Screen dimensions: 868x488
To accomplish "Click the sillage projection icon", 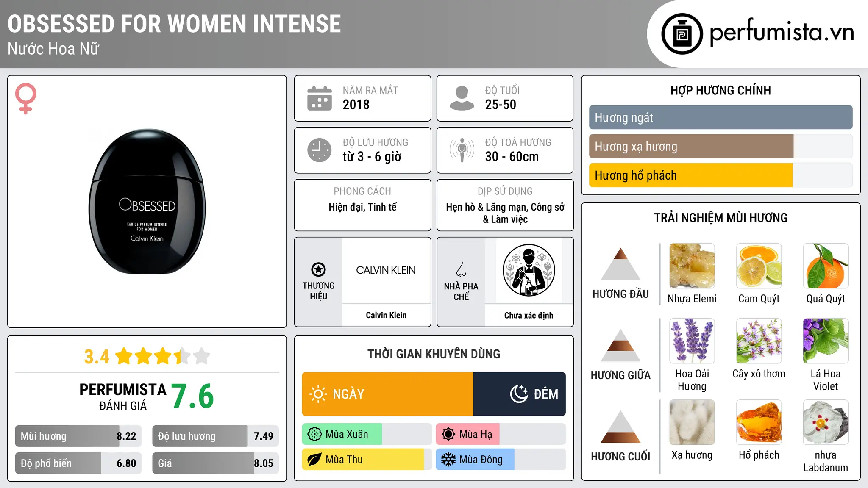I will coord(462,150).
